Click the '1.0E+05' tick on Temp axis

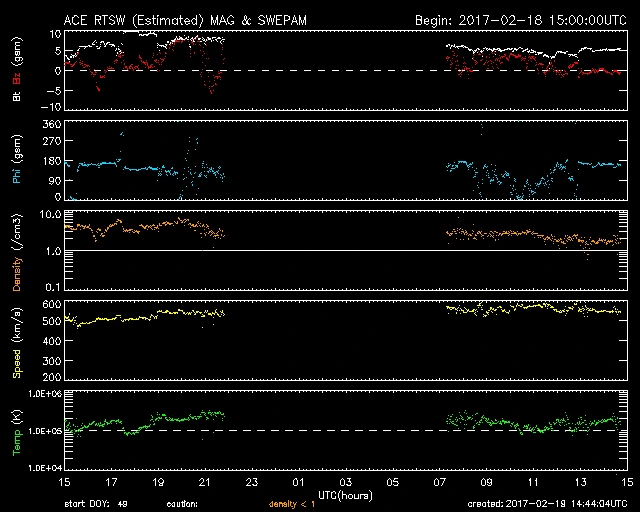(x=45, y=431)
